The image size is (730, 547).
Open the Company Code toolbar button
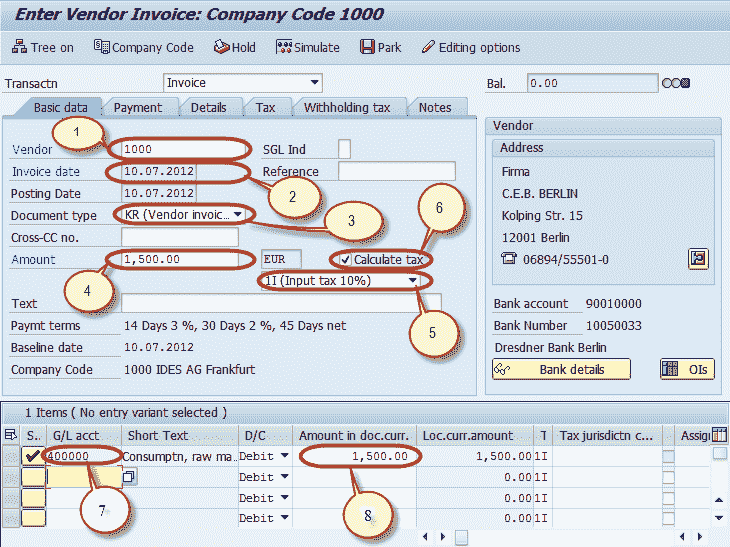[143, 47]
